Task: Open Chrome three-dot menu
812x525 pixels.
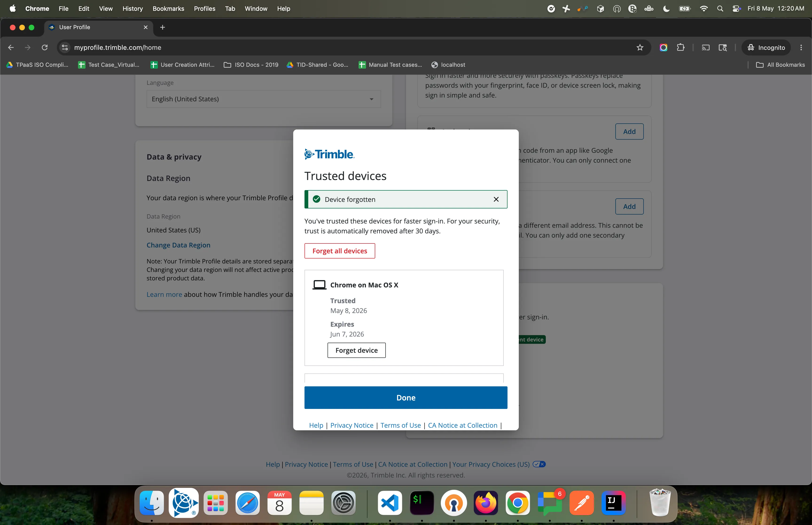Action: click(801, 47)
